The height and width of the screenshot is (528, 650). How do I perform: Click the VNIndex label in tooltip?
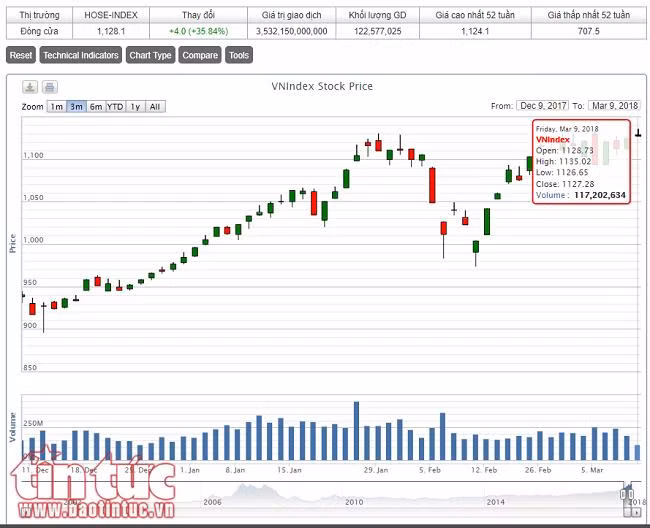(x=553, y=140)
